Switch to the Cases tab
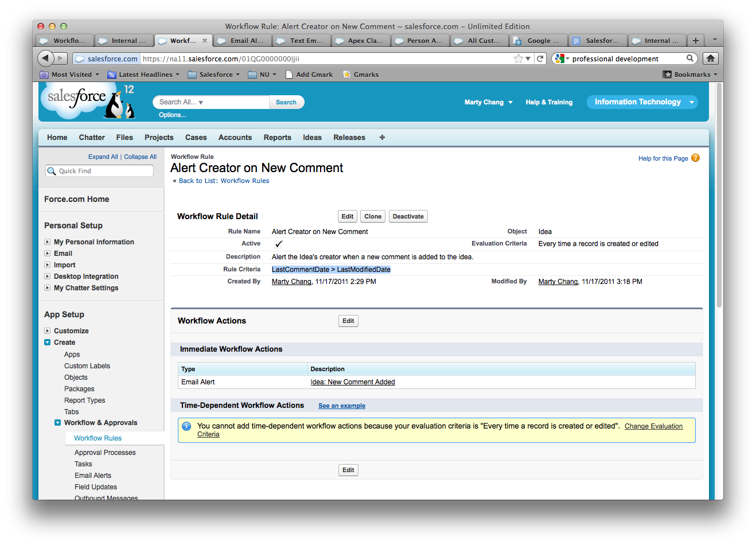756x545 pixels. pos(196,138)
